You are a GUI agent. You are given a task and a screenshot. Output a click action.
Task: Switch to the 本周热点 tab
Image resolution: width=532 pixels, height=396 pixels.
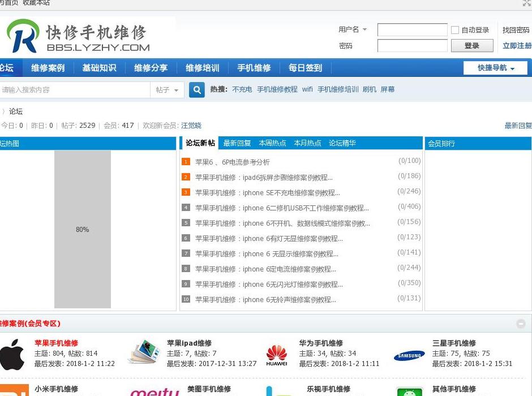(272, 143)
